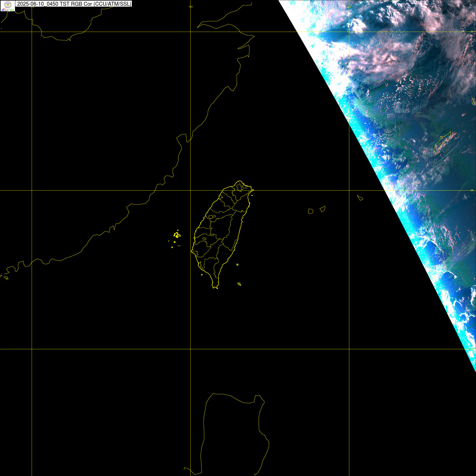This screenshot has height=476, width=476.
Task: Click the longitude label "120"
Action: [x=190, y=7]
